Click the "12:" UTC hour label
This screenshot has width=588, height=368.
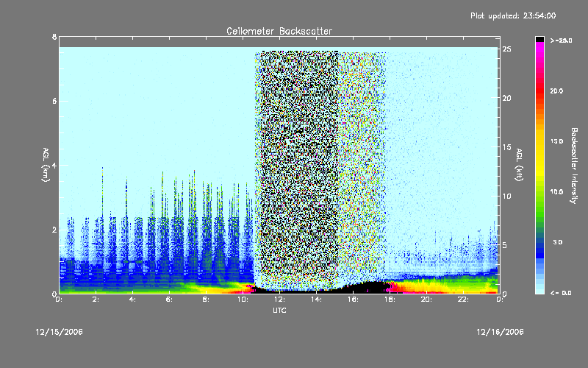[279, 300]
